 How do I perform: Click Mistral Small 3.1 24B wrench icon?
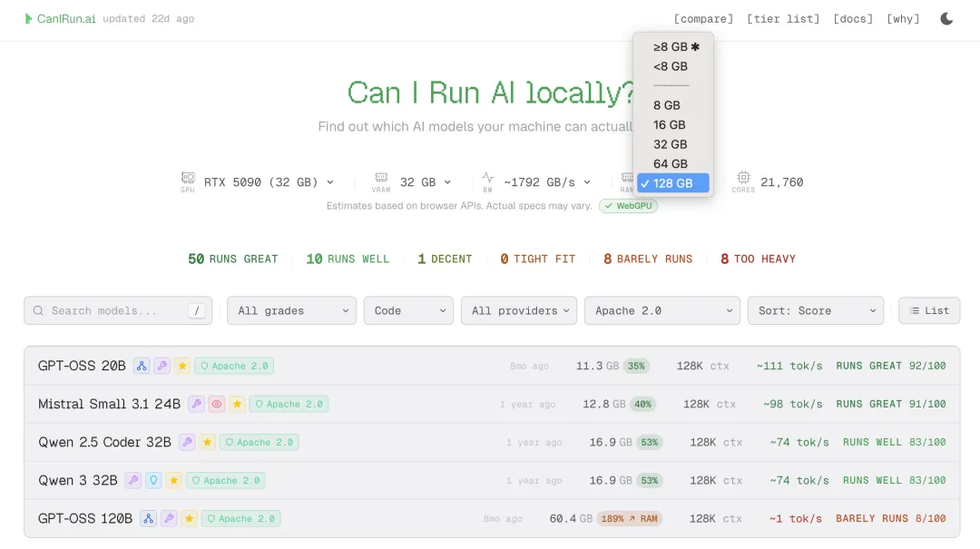click(196, 404)
